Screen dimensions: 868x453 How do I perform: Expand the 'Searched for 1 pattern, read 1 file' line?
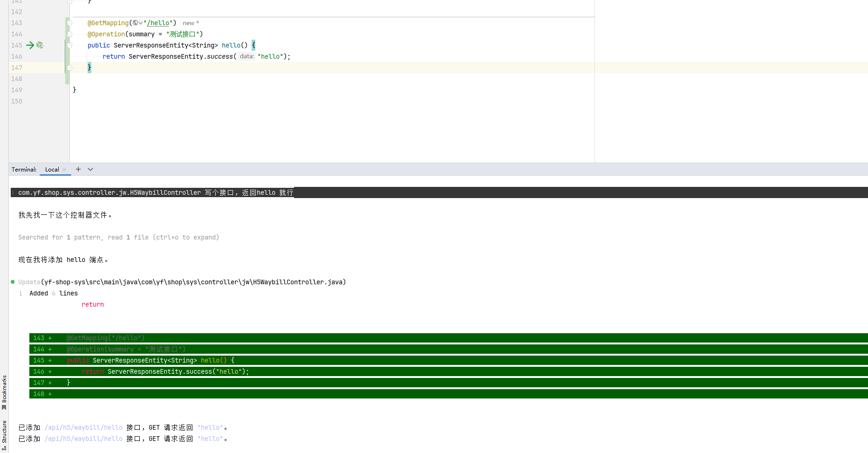[118, 237]
